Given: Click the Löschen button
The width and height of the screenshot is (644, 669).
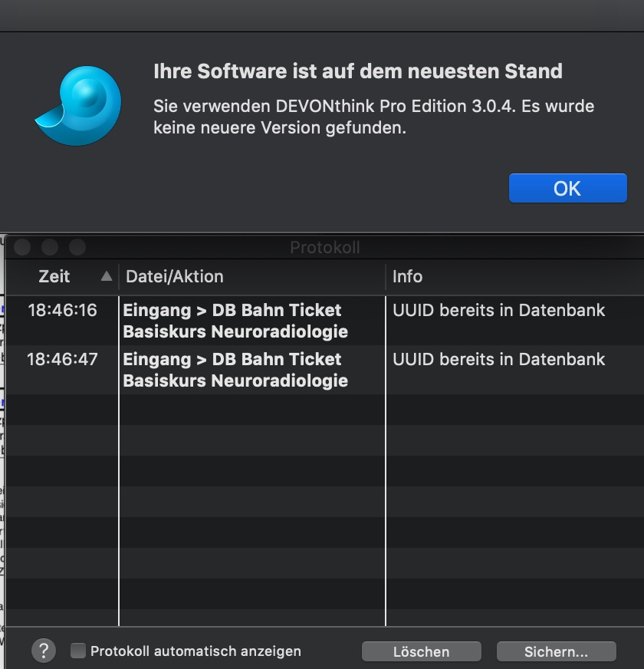Looking at the screenshot, I should point(421,651).
